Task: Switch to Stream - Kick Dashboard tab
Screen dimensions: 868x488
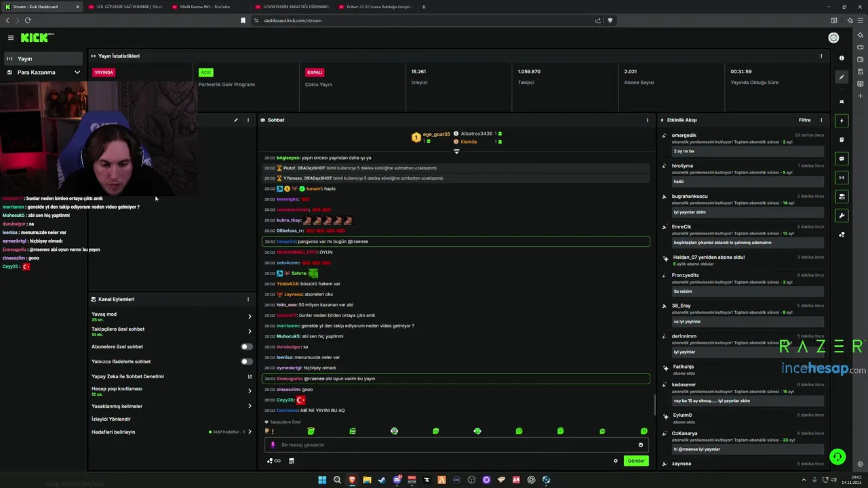Action: click(41, 7)
